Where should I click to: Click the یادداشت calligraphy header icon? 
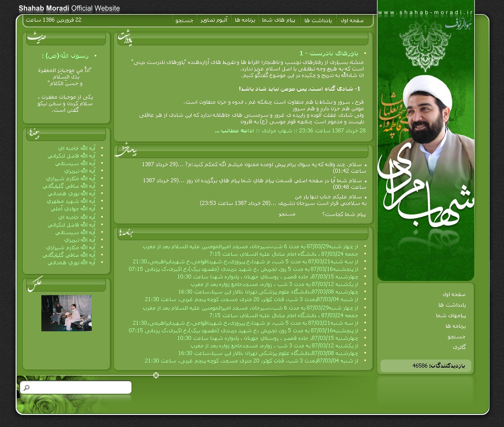click(125, 39)
